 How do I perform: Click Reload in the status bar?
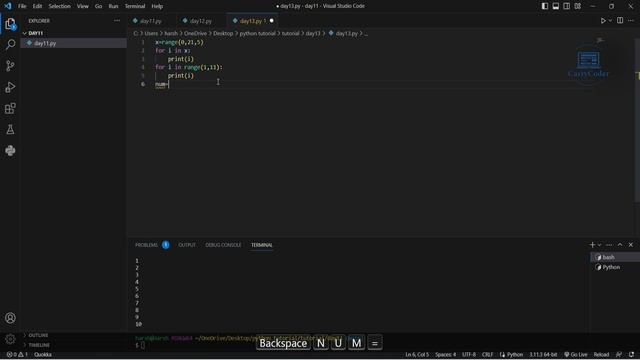[x=601, y=354]
